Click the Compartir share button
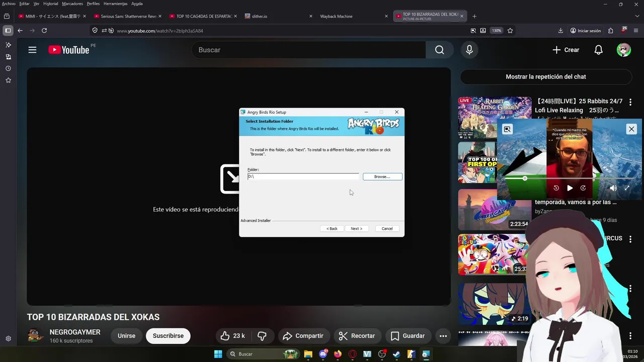The width and height of the screenshot is (644, 362). [303, 336]
